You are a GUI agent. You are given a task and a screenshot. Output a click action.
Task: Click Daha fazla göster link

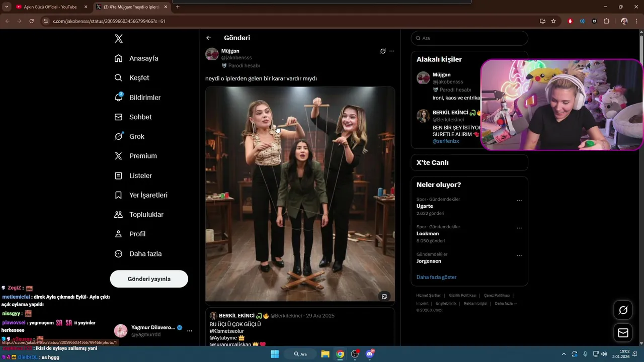point(436,277)
